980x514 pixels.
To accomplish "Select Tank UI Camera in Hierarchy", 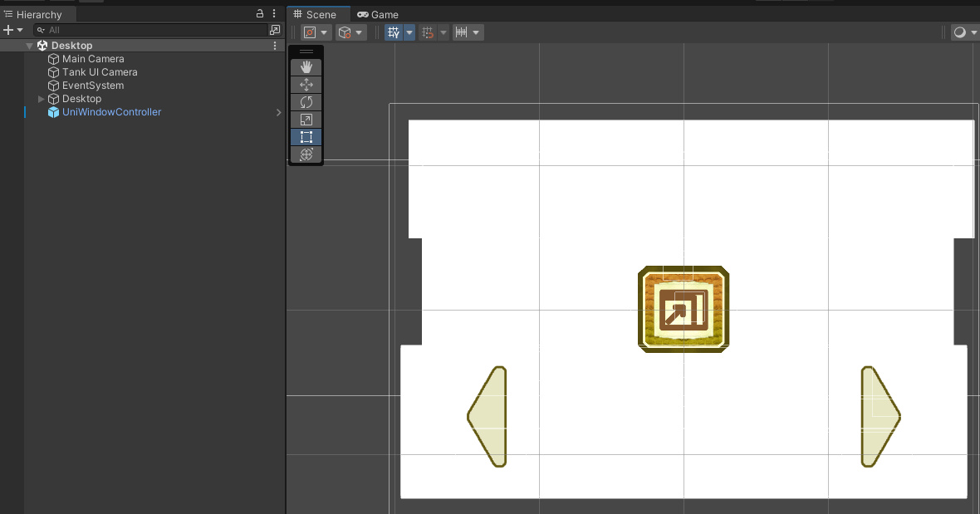I will (x=99, y=72).
